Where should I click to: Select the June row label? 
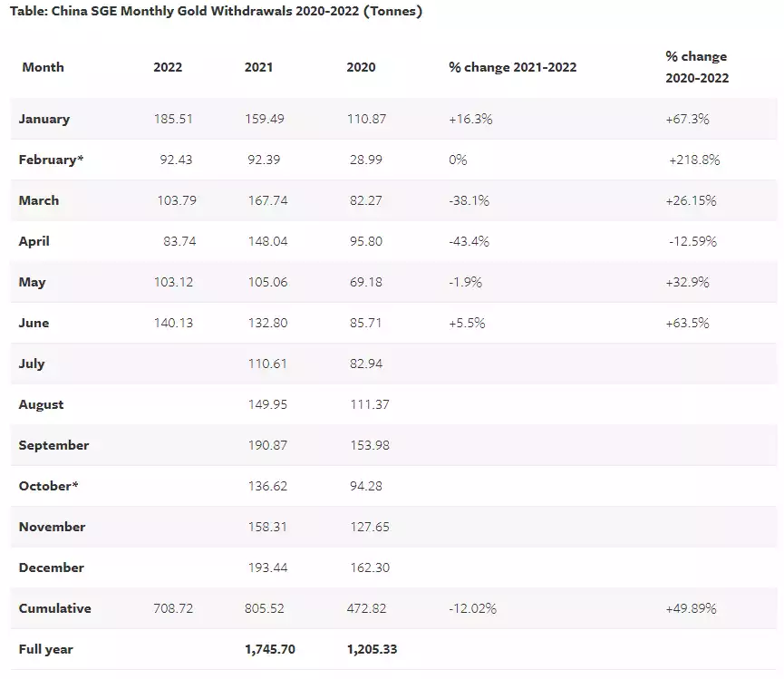click(x=34, y=323)
